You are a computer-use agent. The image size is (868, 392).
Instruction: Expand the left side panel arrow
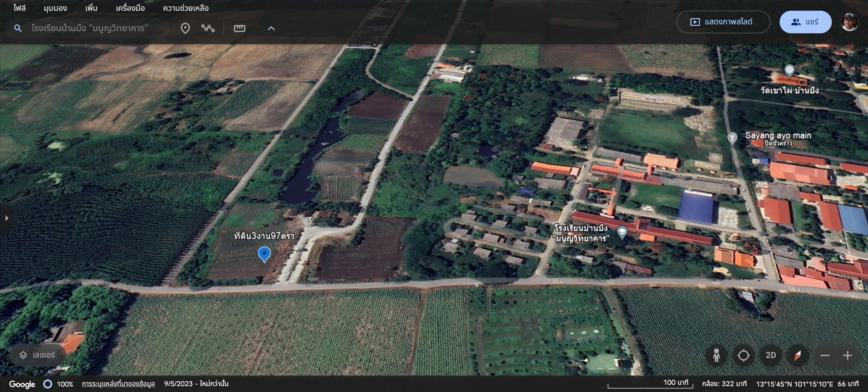click(x=6, y=218)
